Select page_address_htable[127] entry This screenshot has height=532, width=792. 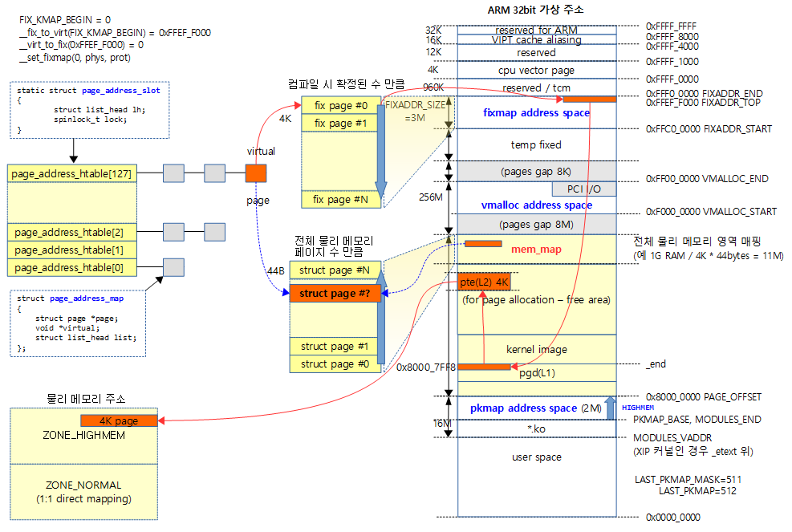[x=72, y=173]
